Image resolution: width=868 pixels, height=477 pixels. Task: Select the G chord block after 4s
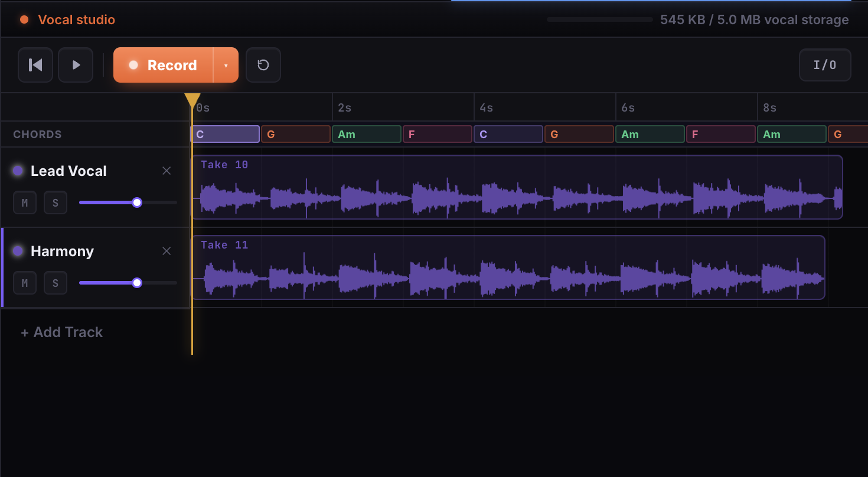[579, 134]
